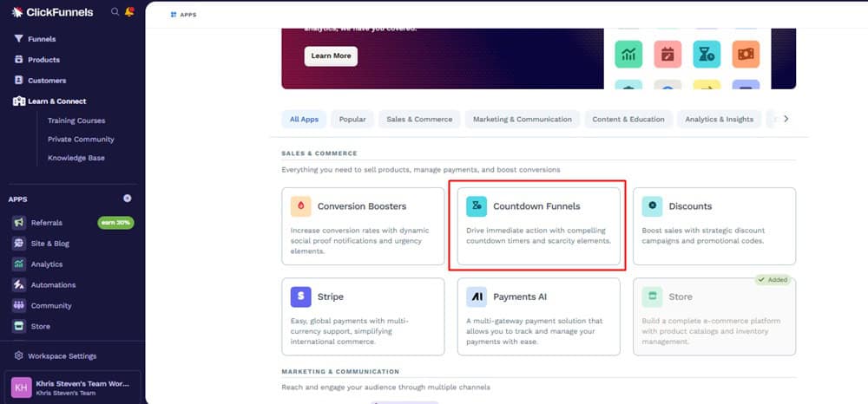This screenshot has height=404, width=868.
Task: Click the Automations label
Action: [x=53, y=285]
